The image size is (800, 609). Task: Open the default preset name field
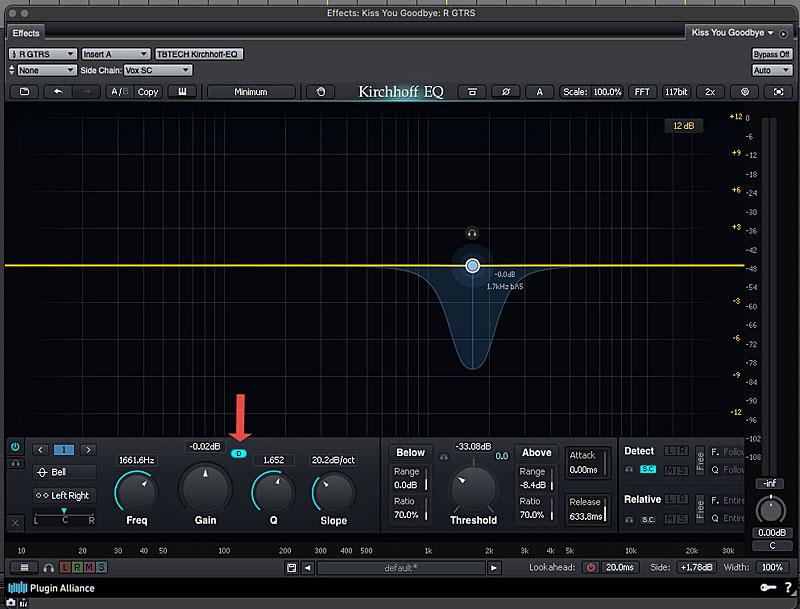[401, 568]
